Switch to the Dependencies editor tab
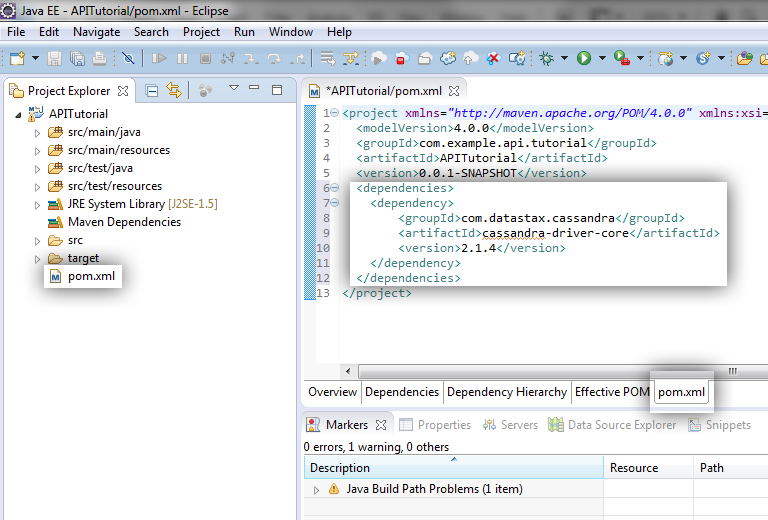Screen dimensions: 768x520 pyautogui.click(x=402, y=392)
